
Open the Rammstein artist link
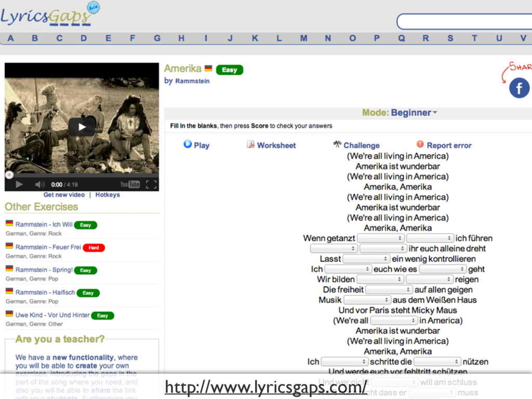[192, 81]
